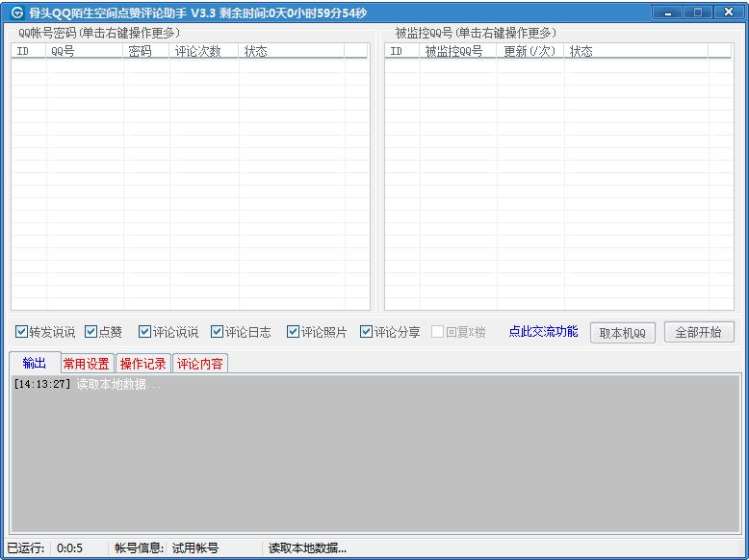The height and width of the screenshot is (560, 749).
Task: Disable the 评论日志 option
Action: 218,332
